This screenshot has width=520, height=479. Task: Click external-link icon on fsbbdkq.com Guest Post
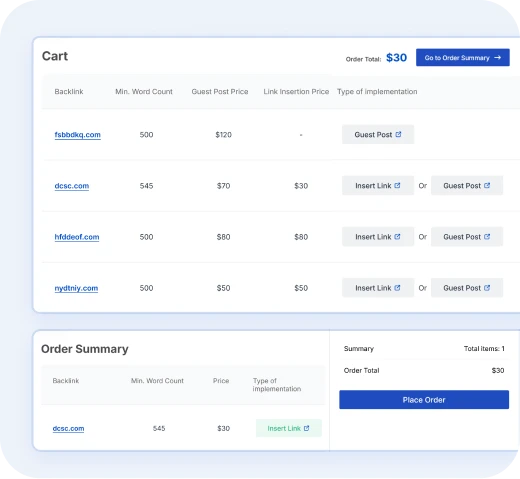398,134
